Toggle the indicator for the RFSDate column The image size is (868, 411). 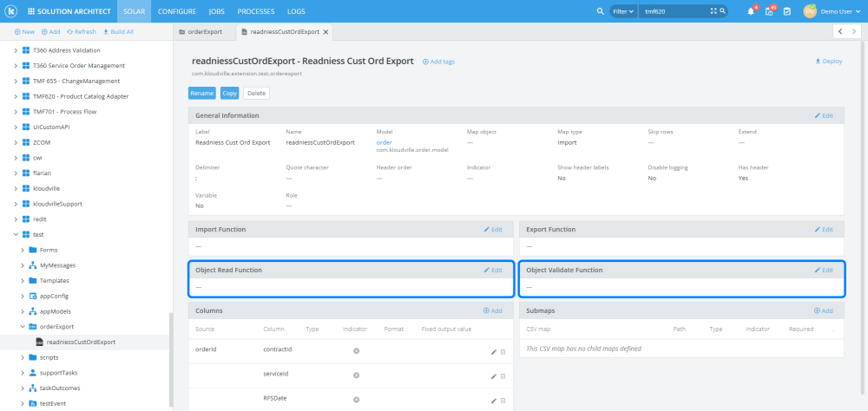tap(356, 400)
